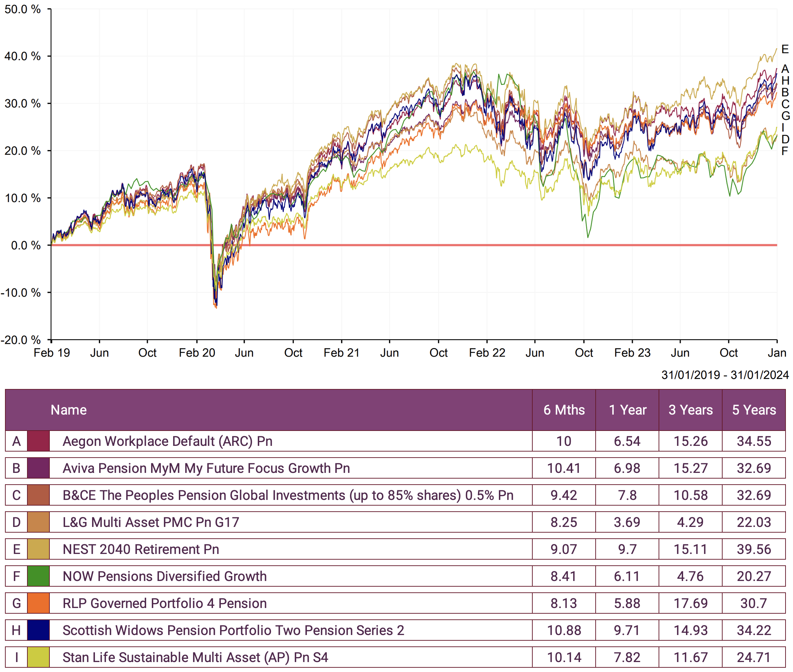Click the 0.0 % y-axis label
Viewport: 793px width, 672px height.
[x=26, y=245]
